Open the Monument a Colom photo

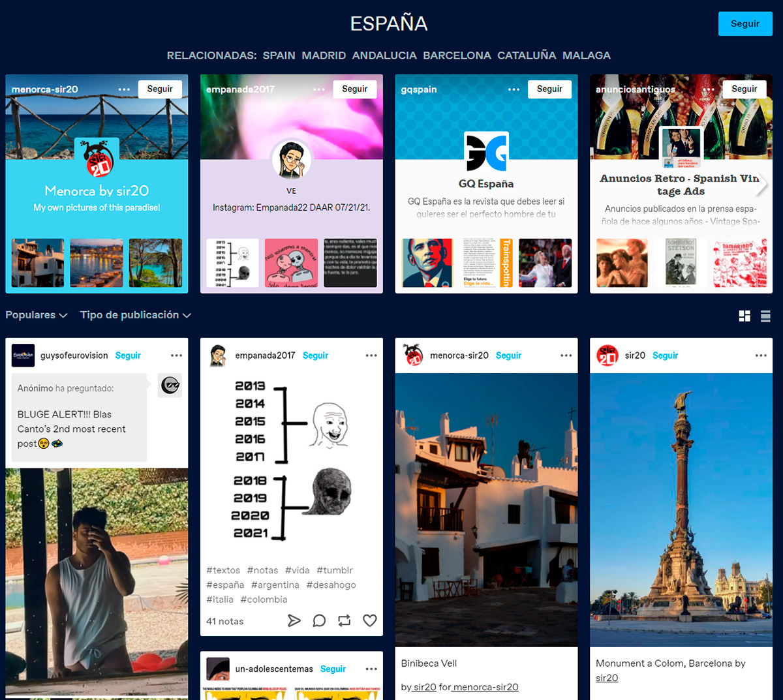click(x=681, y=509)
